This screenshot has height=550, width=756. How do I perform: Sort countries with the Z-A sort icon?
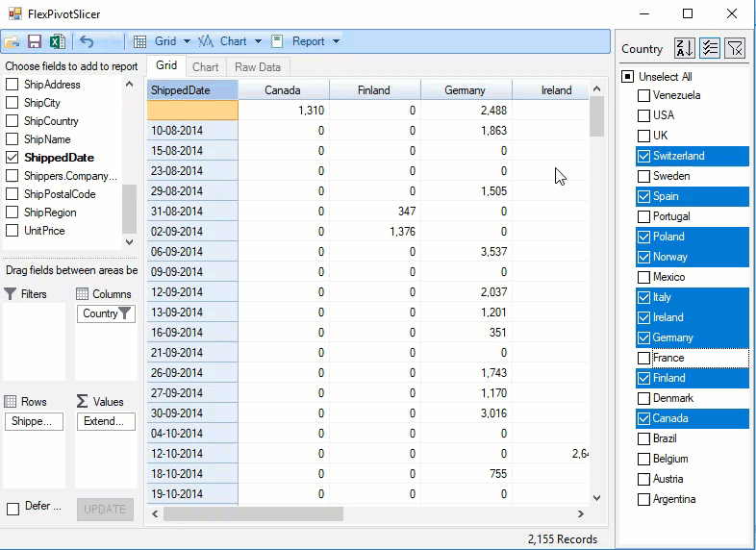(x=684, y=49)
